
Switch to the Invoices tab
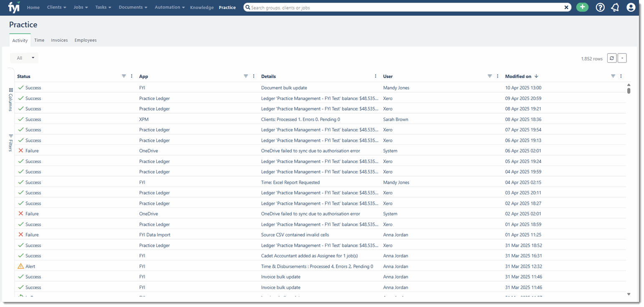pos(59,40)
